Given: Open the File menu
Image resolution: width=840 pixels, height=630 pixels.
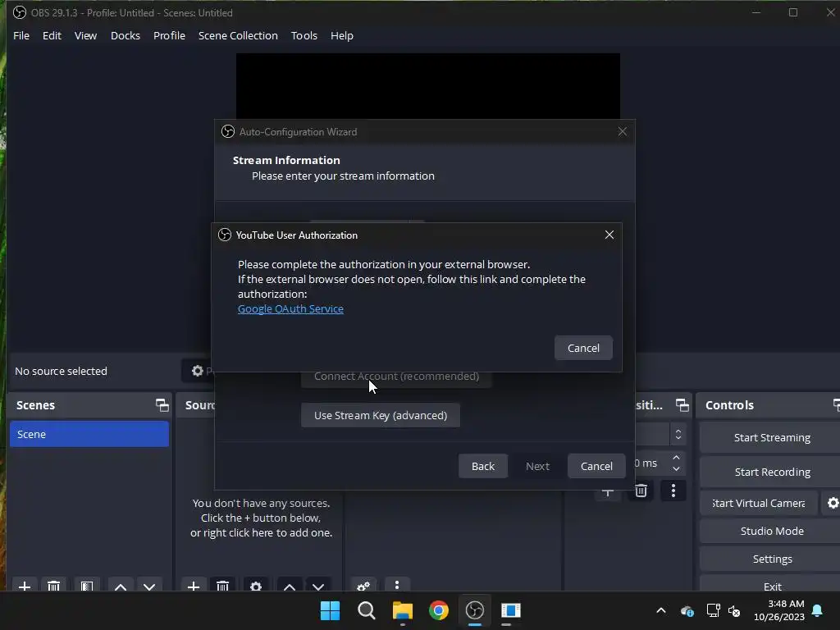Looking at the screenshot, I should [21, 35].
